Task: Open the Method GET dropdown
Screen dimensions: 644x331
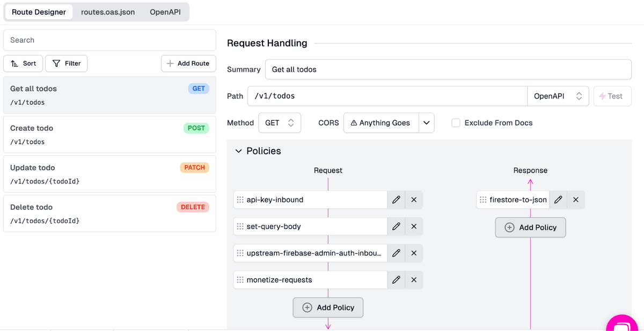Action: pyautogui.click(x=280, y=123)
